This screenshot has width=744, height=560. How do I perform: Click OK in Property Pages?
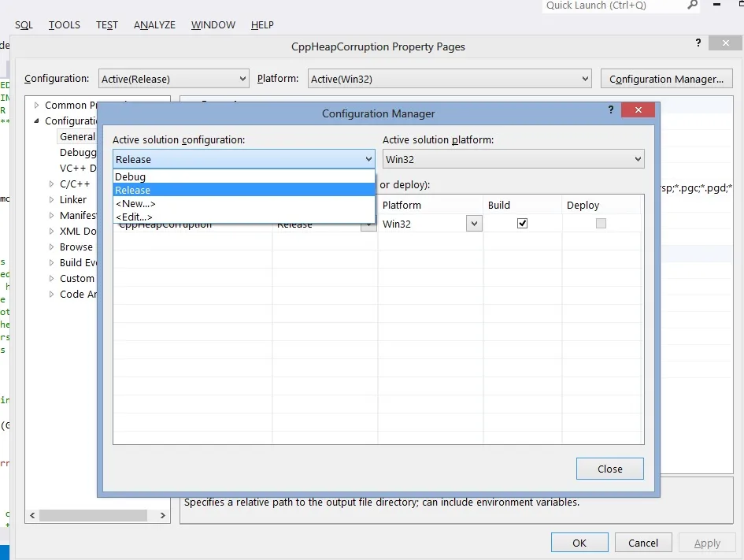(579, 543)
